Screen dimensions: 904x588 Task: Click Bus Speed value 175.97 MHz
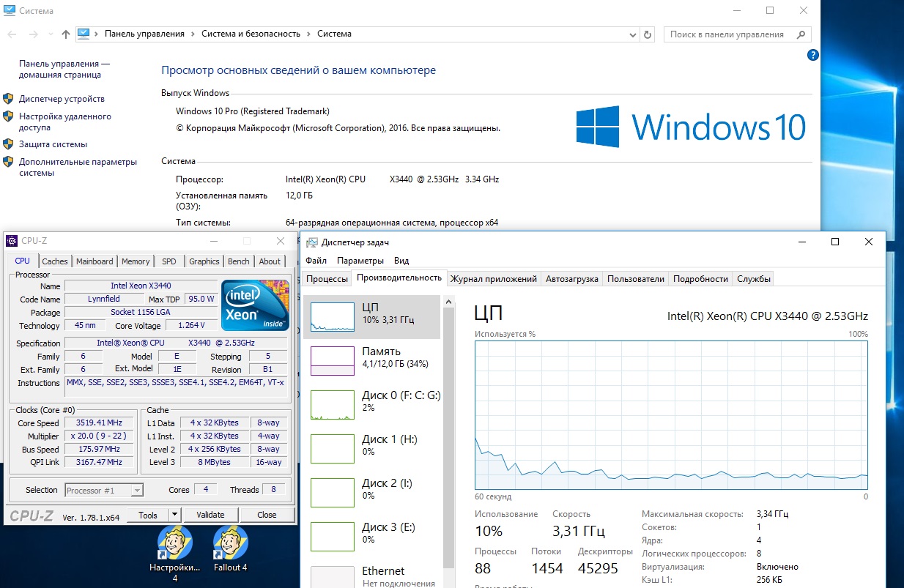click(100, 449)
